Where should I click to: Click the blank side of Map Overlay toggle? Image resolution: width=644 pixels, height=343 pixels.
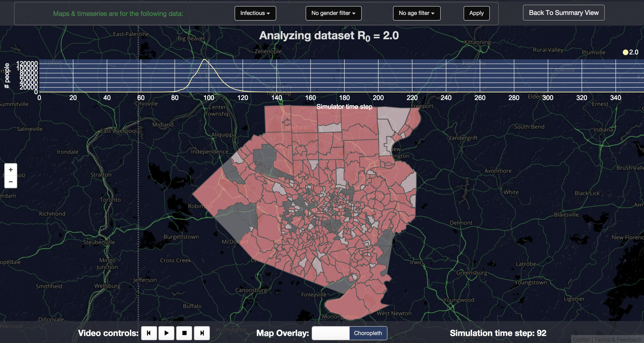tap(330, 333)
